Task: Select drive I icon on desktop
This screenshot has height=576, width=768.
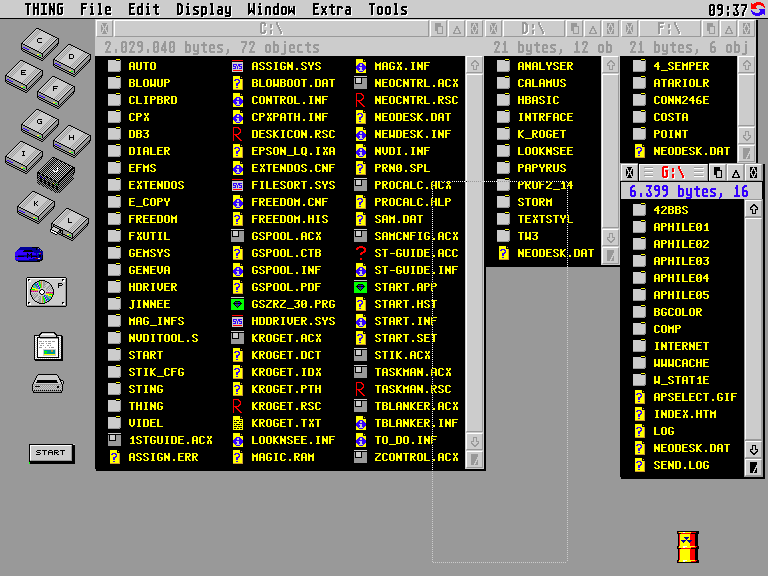Action: tap(24, 157)
